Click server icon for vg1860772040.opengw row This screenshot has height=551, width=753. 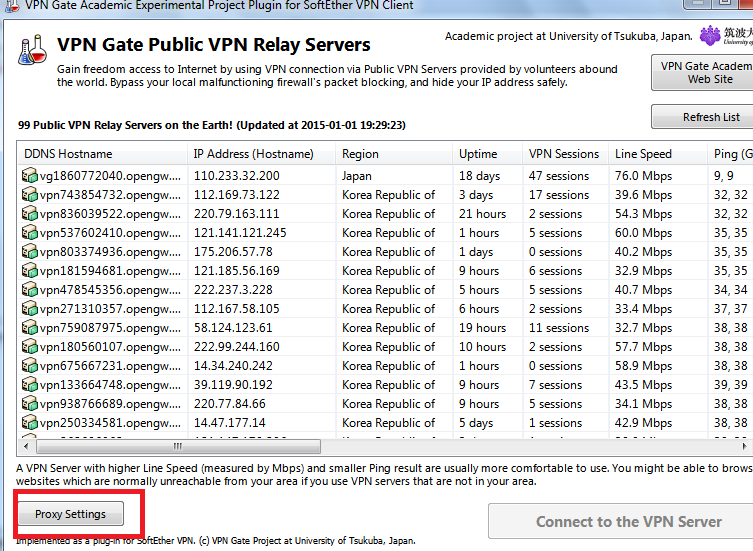(30, 175)
